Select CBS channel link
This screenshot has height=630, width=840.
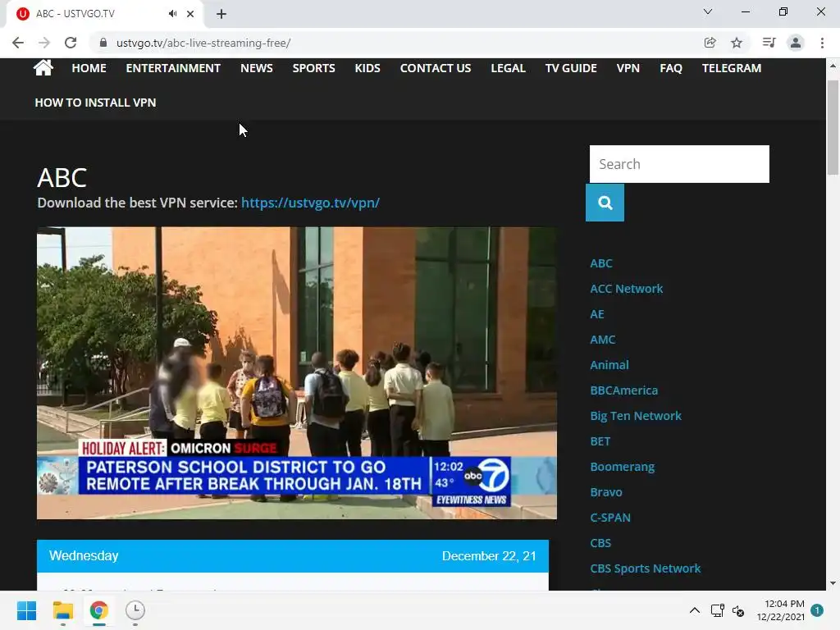pos(600,543)
